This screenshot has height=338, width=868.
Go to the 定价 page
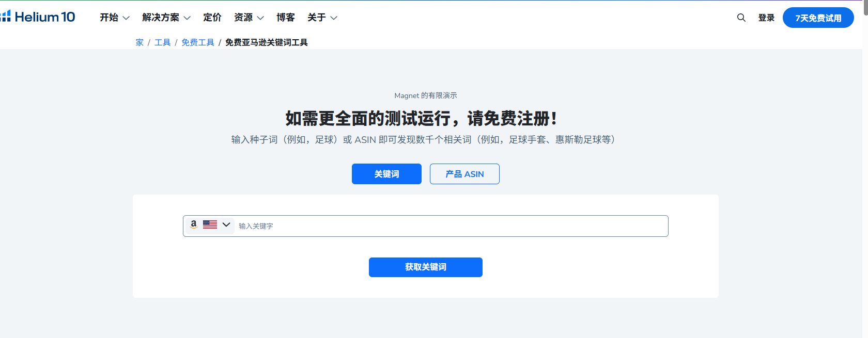[212, 18]
